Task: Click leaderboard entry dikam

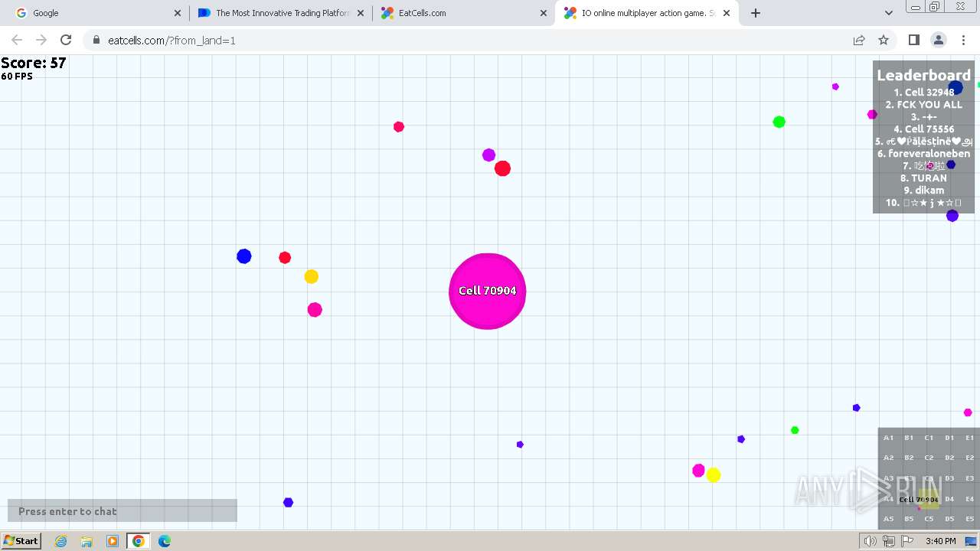Action: coord(923,191)
